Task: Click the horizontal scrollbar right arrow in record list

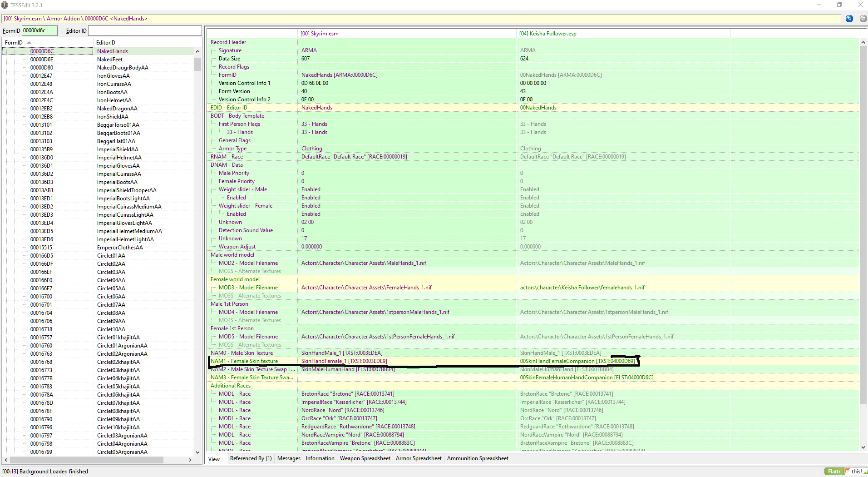Action: click(x=190, y=460)
